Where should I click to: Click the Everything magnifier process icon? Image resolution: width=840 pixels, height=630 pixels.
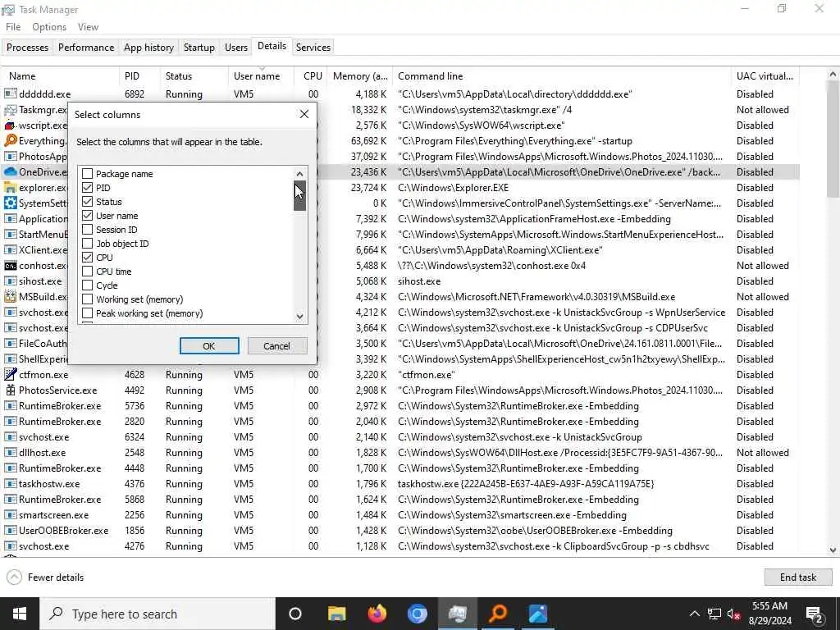(10, 141)
